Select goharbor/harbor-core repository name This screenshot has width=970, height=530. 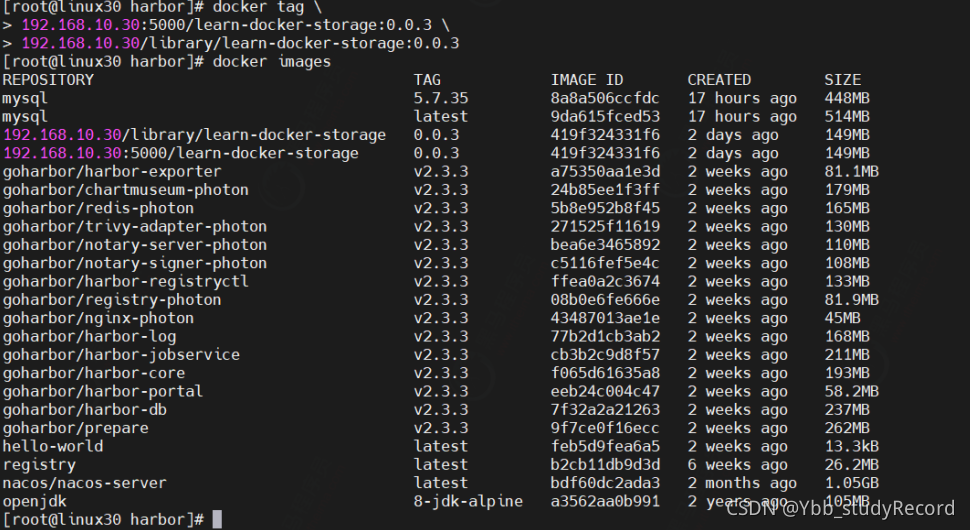point(94,373)
